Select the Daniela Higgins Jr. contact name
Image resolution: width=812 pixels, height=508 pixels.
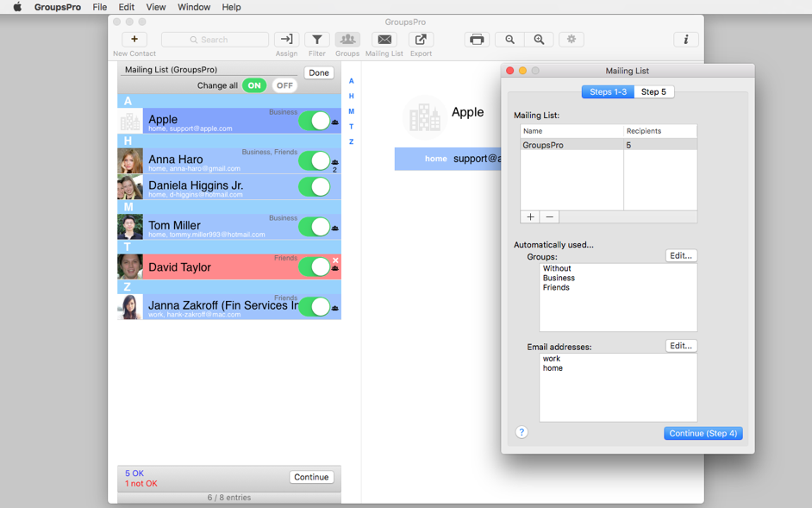[196, 185]
